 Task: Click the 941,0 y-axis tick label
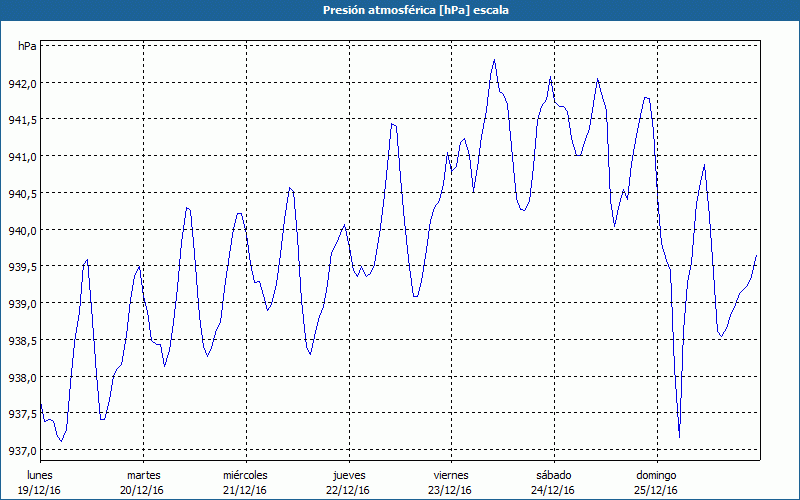(x=22, y=157)
